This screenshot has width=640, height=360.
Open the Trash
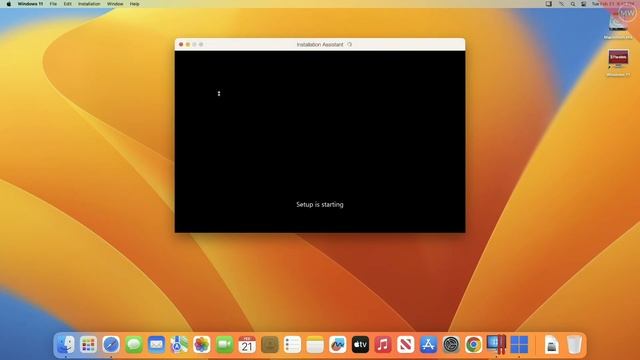tap(574, 345)
